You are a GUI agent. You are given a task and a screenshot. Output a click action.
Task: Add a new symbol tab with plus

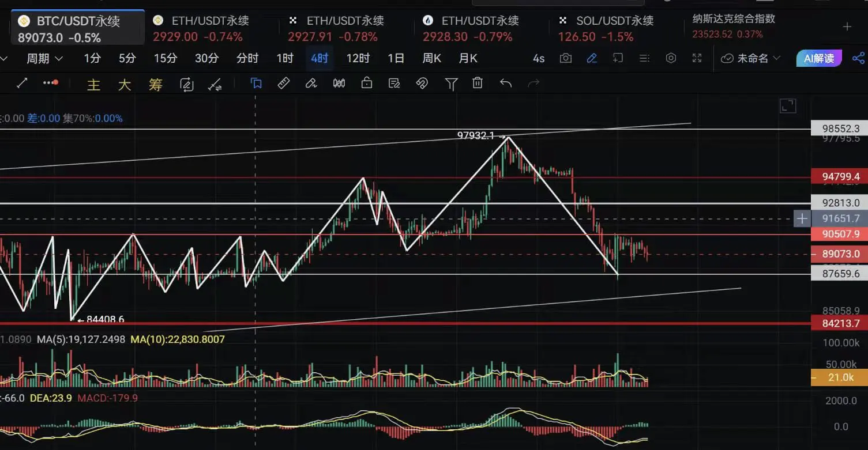pyautogui.click(x=847, y=27)
